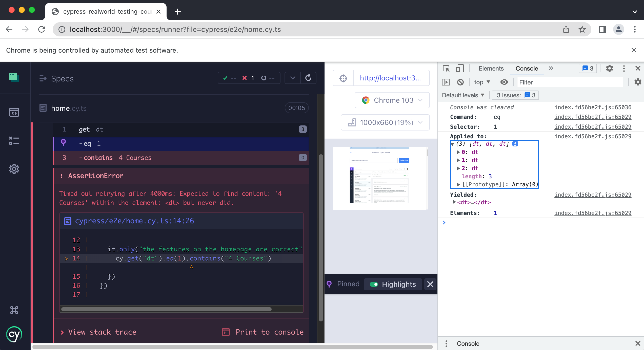Image resolution: width=644 pixels, height=350 pixels.
Task: Toggle the Highlights switch in preview panel
Action: click(x=373, y=284)
